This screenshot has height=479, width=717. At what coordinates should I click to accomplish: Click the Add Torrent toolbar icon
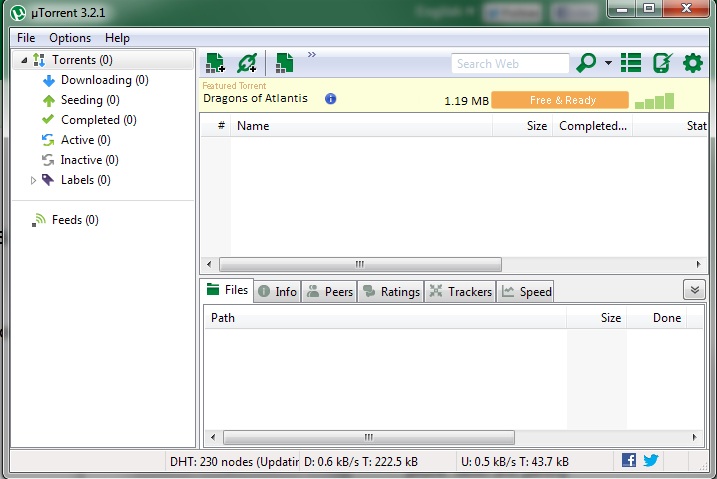[215, 63]
